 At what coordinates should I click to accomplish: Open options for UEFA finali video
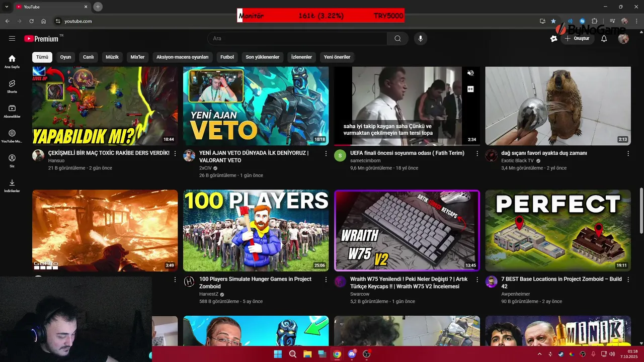[477, 153]
